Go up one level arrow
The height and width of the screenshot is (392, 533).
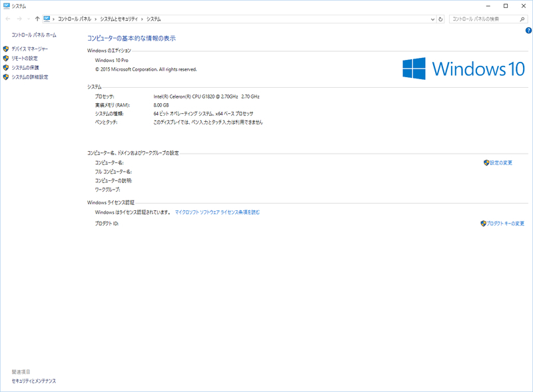tap(37, 19)
